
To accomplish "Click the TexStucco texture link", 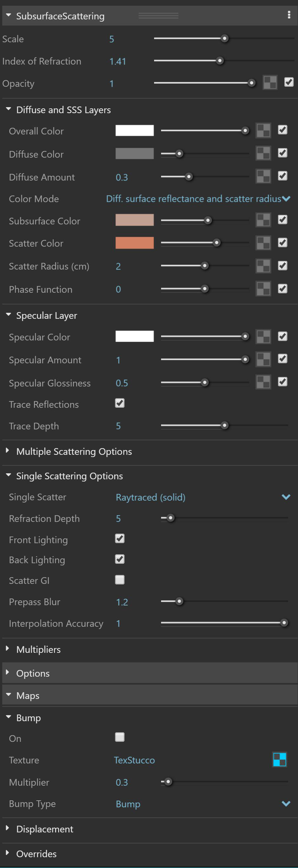I will click(x=134, y=760).
